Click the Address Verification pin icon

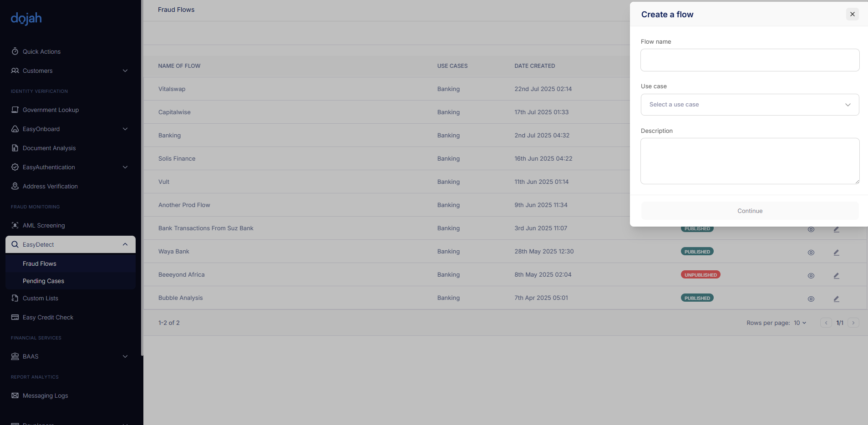coord(15,186)
